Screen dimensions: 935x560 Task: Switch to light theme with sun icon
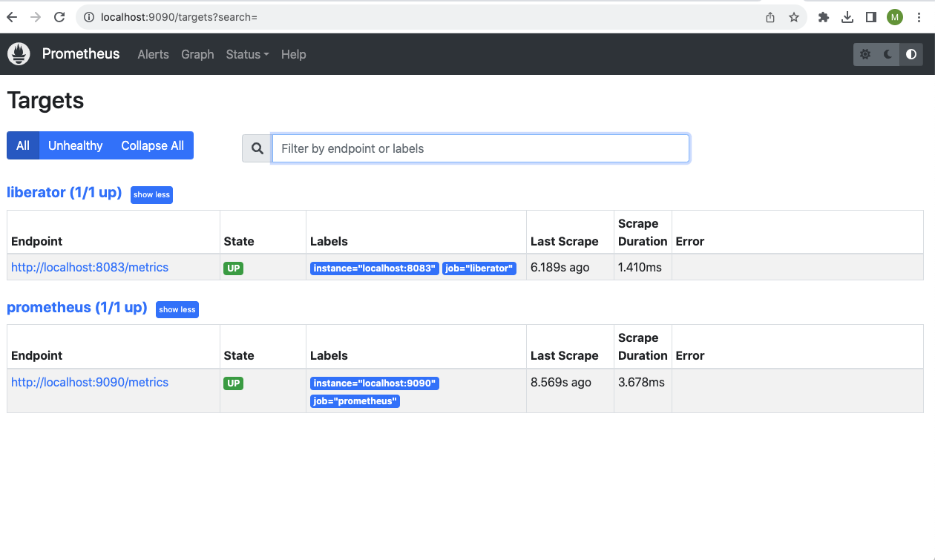[x=865, y=54]
